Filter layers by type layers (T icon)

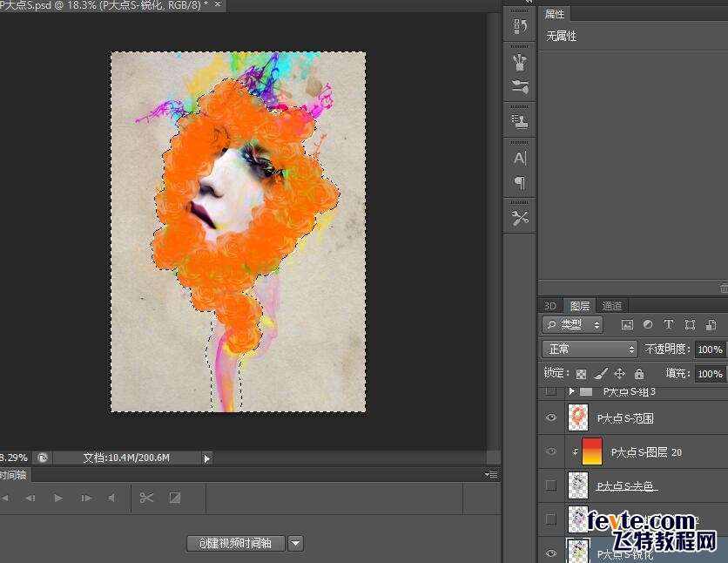[669, 325]
